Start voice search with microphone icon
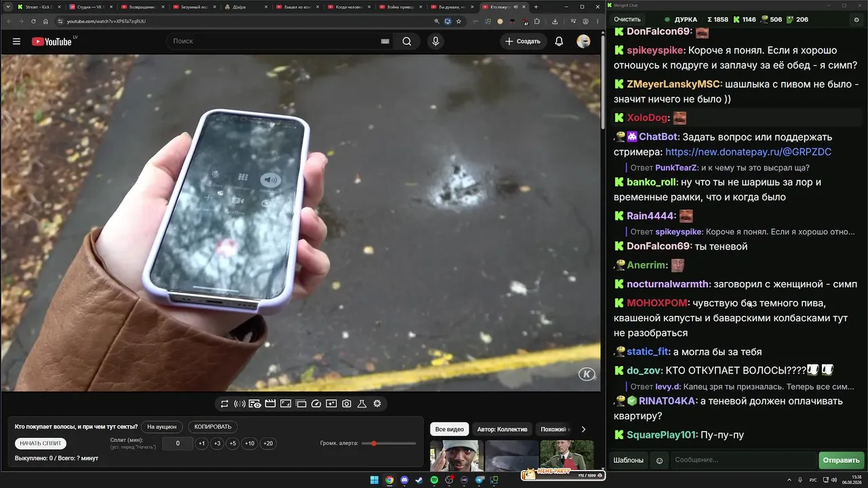The height and width of the screenshot is (488, 868). (x=435, y=41)
